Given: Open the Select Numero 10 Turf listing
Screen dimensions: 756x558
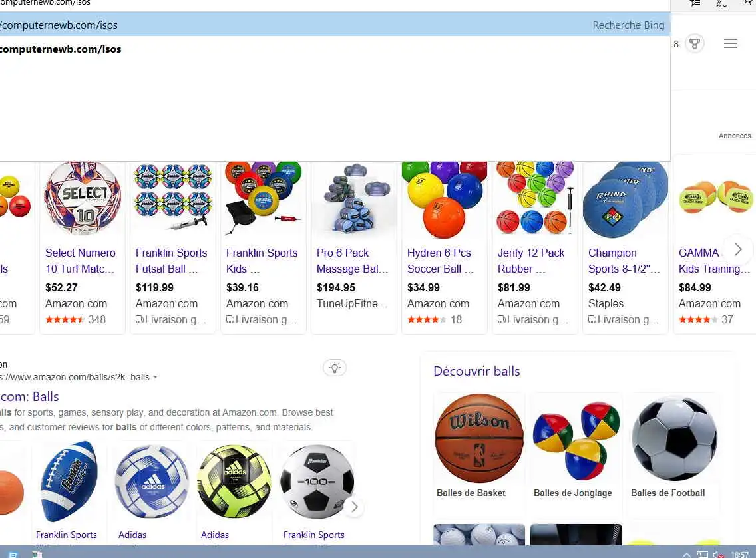Looking at the screenshot, I should click(x=81, y=261).
